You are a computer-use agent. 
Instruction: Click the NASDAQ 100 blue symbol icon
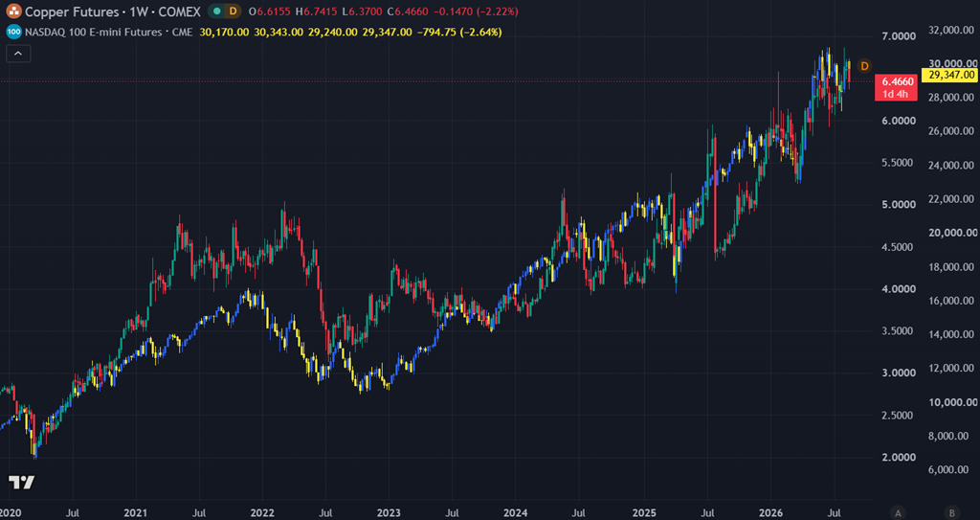[x=12, y=32]
